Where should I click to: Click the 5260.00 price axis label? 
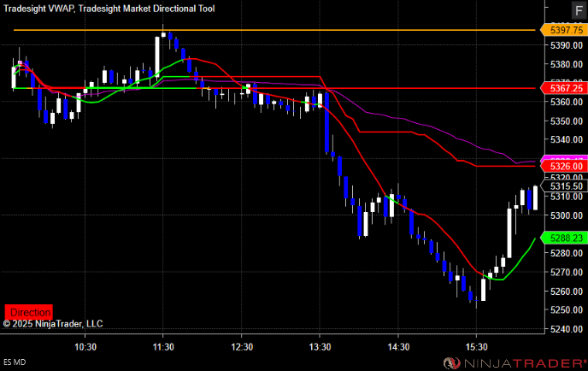pos(567,291)
